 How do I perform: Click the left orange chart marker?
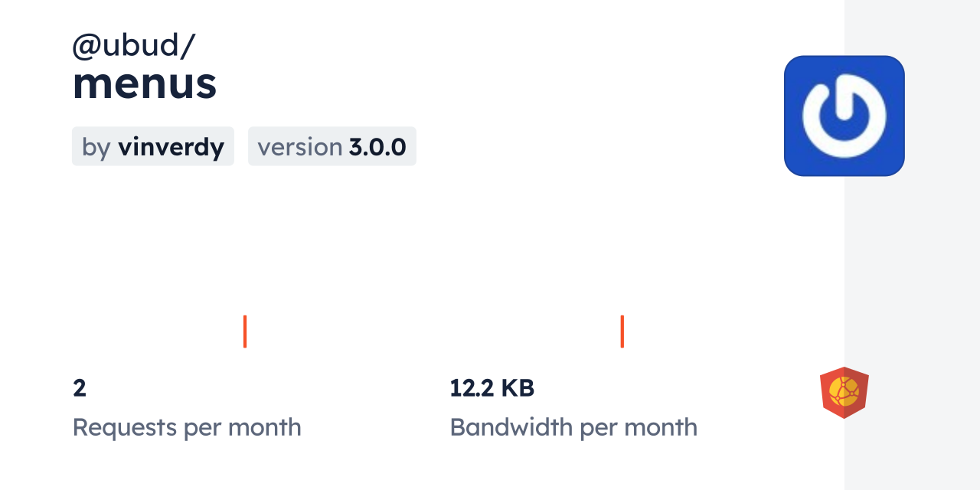point(245,331)
